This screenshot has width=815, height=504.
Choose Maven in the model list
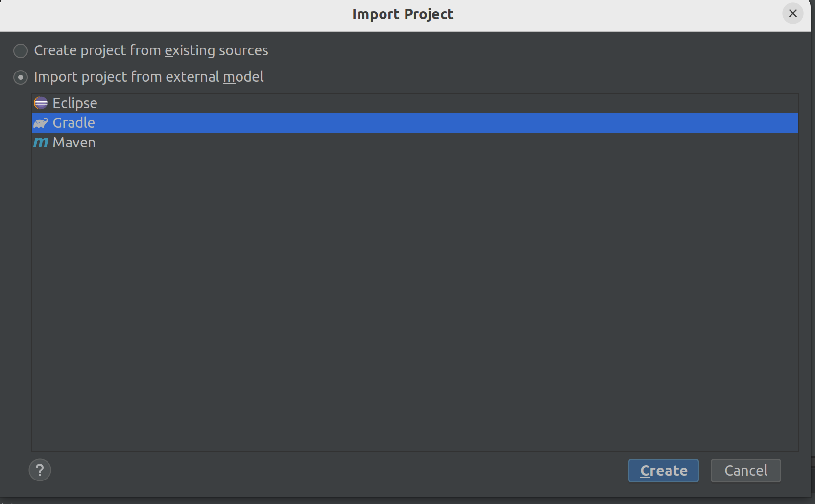coord(414,143)
